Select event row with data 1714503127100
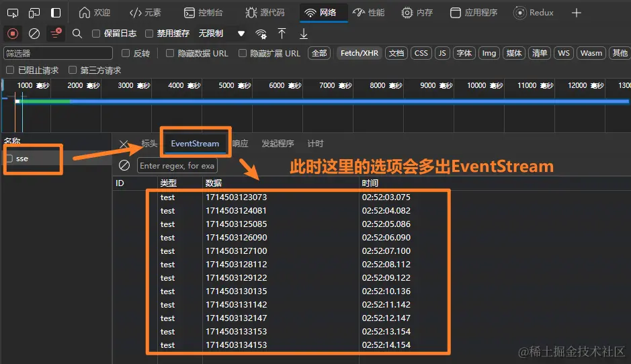 [x=372, y=251]
